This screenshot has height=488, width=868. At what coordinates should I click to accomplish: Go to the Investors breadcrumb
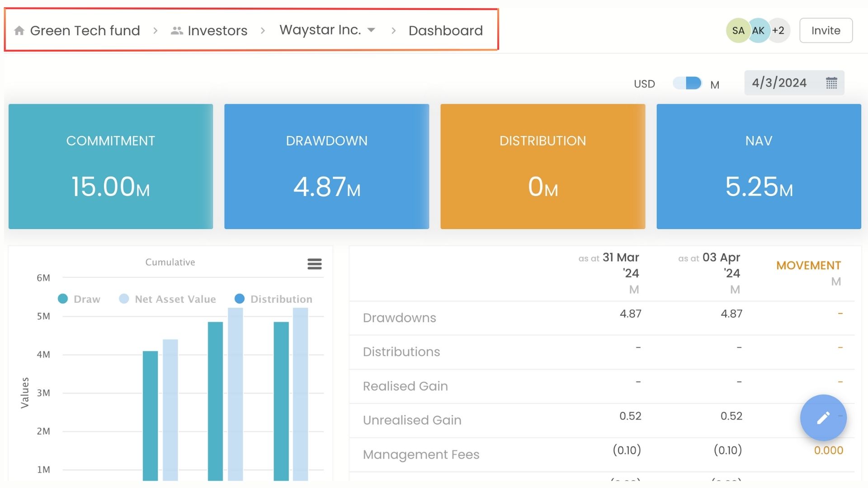[217, 31]
